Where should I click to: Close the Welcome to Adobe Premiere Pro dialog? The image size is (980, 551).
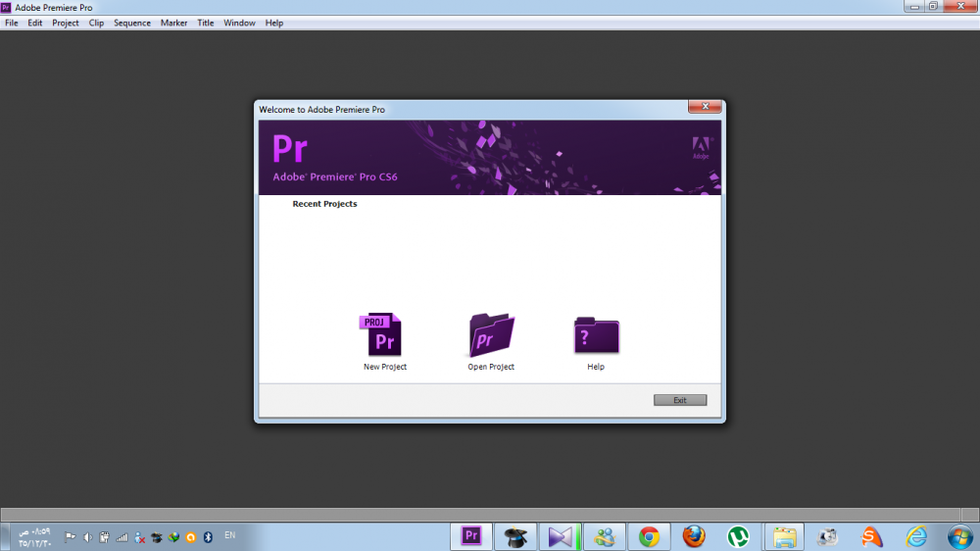tap(705, 107)
